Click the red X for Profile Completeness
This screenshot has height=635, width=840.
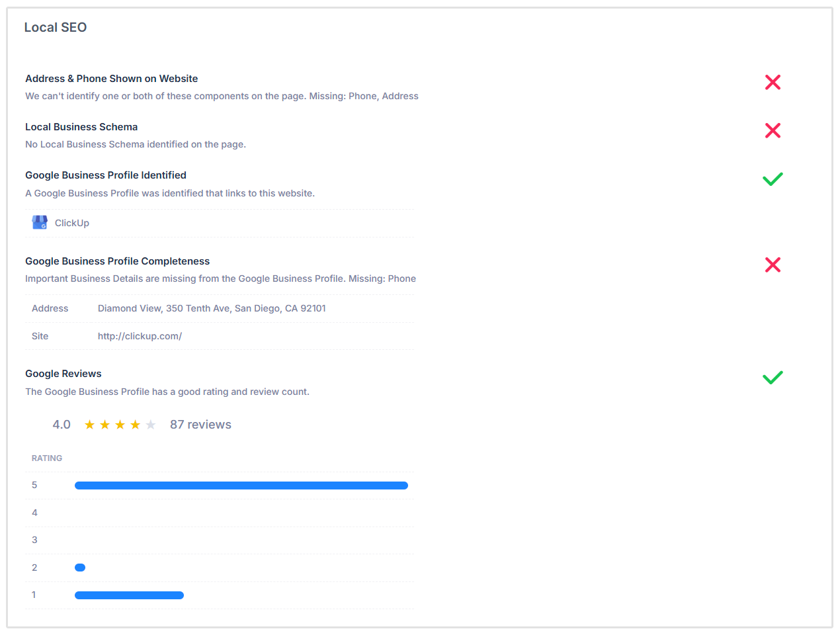click(x=773, y=265)
